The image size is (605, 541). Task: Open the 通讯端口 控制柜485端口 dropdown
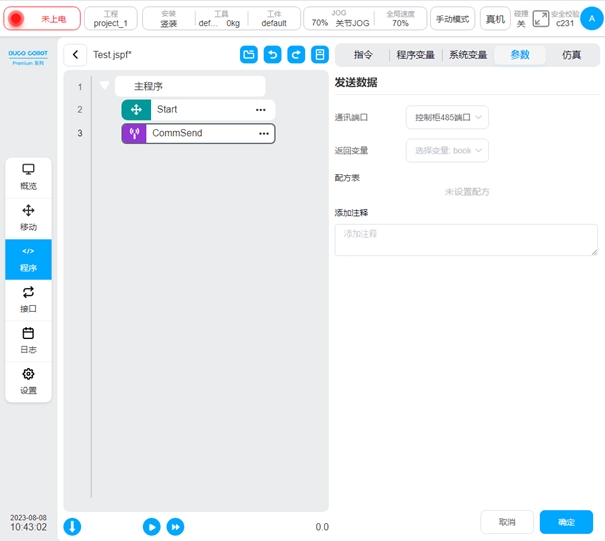coord(447,118)
